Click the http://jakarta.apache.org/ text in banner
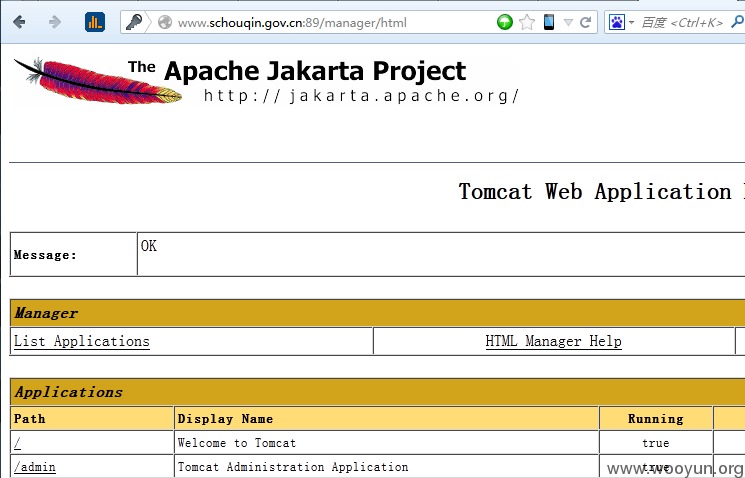 (361, 96)
